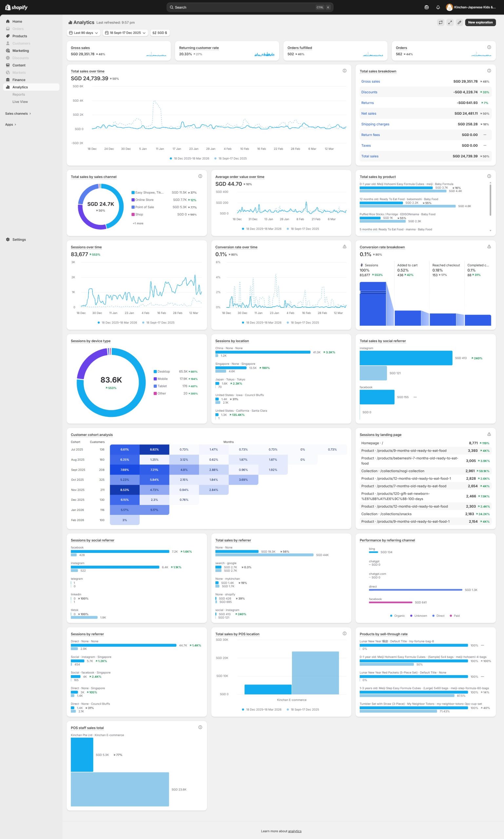Screen dimensions: 504x839
Task: Click info icon on POS staff sales total
Action: [200, 727]
